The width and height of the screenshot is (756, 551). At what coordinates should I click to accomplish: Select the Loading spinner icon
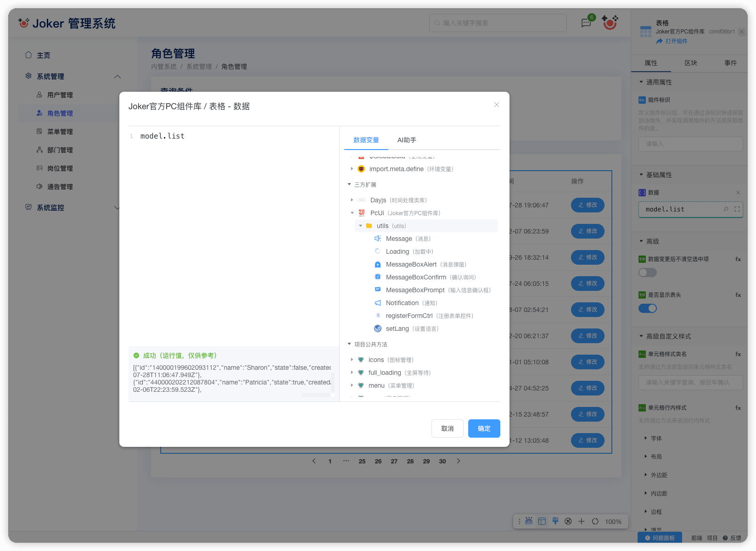tap(378, 251)
